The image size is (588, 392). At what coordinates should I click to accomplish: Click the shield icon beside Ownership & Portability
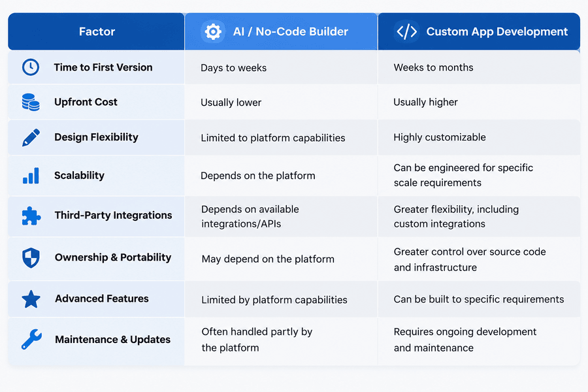(31, 257)
